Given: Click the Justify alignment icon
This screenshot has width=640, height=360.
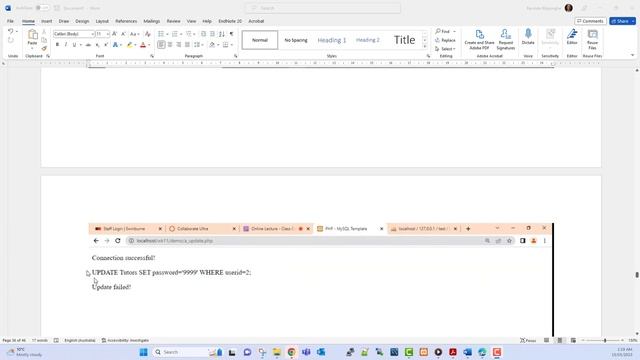Looking at the screenshot, I should (187, 45).
